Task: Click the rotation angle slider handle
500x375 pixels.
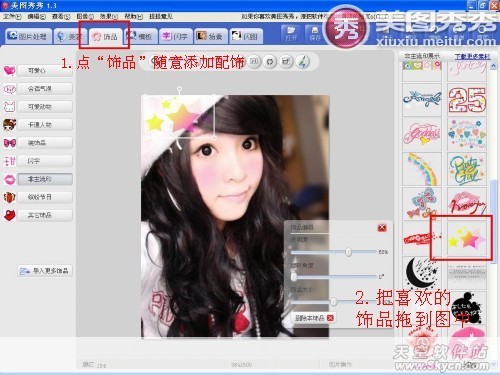Action: pyautogui.click(x=294, y=277)
